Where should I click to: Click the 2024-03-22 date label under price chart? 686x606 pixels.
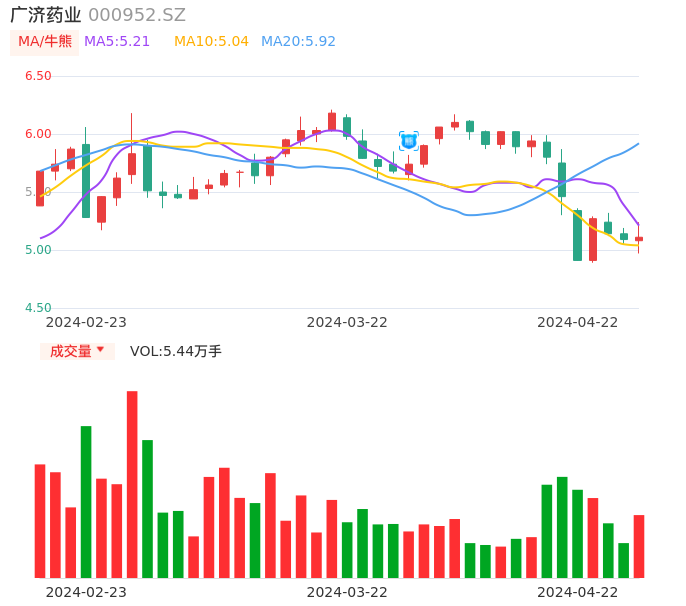pos(347,322)
